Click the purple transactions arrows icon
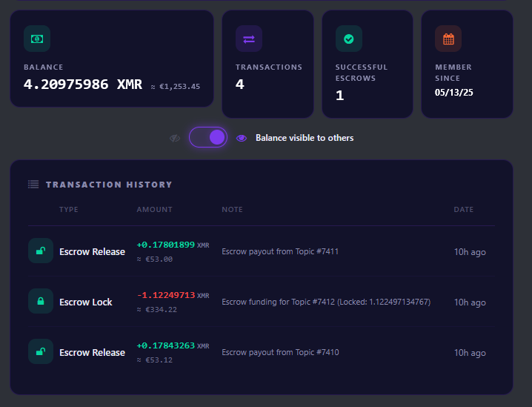Viewport: 532px width, 407px height. point(249,39)
